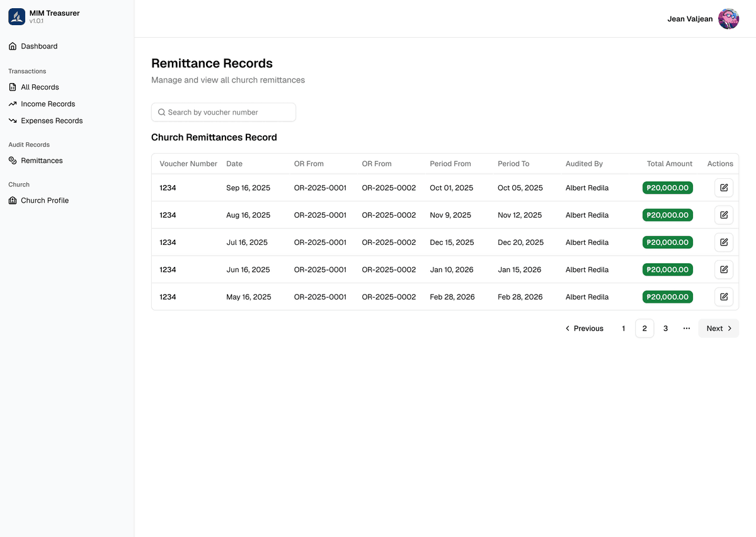Click the edit icon on the May 16 row
Viewport: 756px width, 537px height.
723,297
